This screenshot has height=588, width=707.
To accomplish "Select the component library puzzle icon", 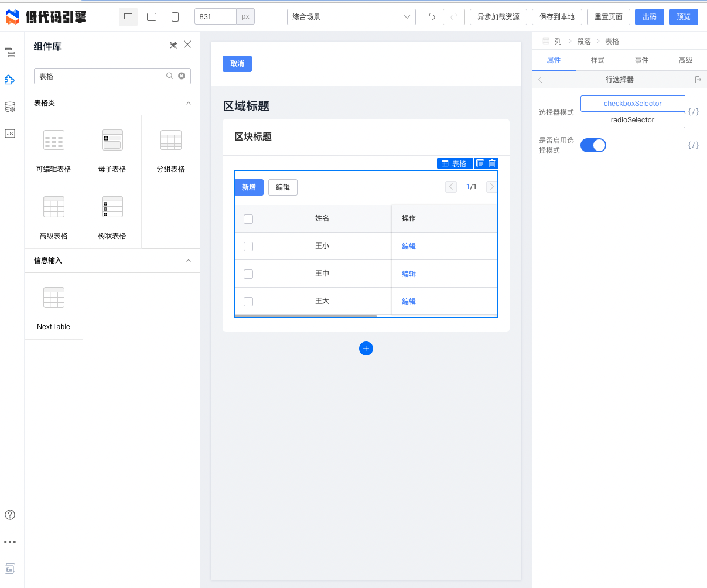I will tap(10, 80).
